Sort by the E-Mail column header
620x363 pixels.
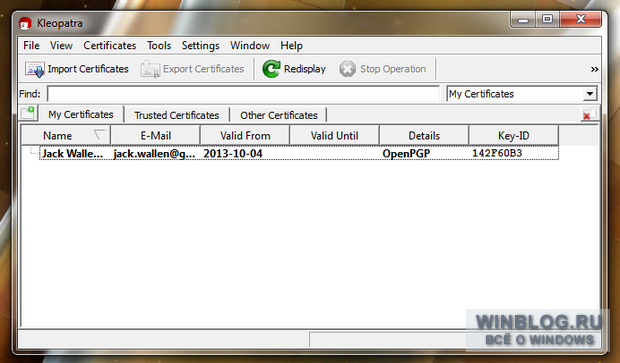156,136
